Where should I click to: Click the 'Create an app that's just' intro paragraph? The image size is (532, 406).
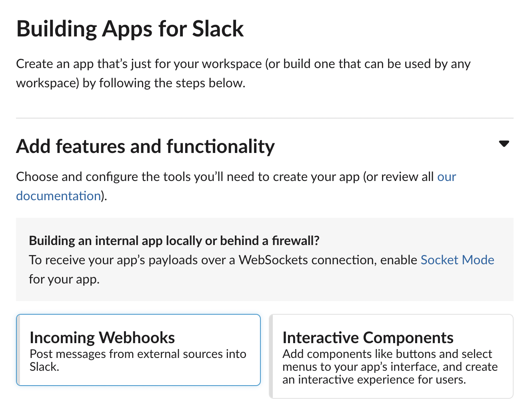(243, 73)
